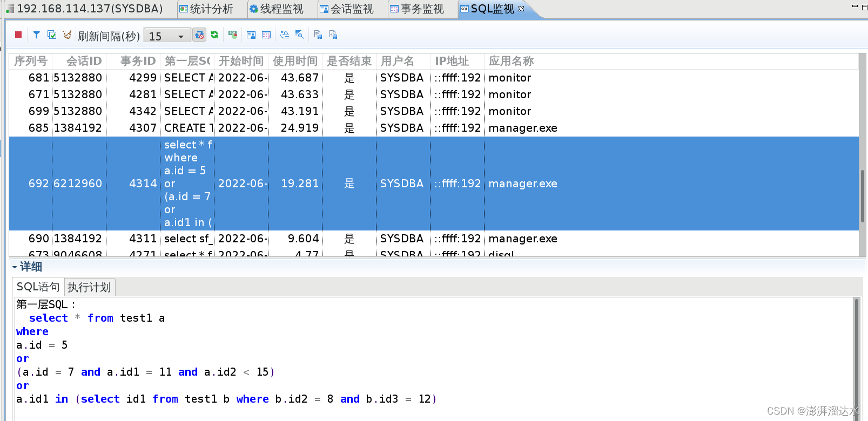The width and height of the screenshot is (868, 421).
Task: Click the broom clear icon
Action: tap(67, 35)
